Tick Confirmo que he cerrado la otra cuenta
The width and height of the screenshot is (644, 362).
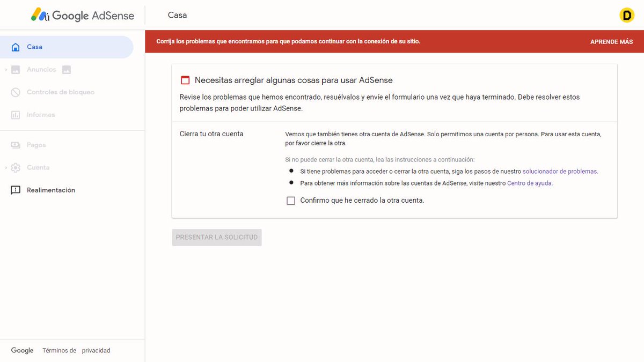coord(291,201)
